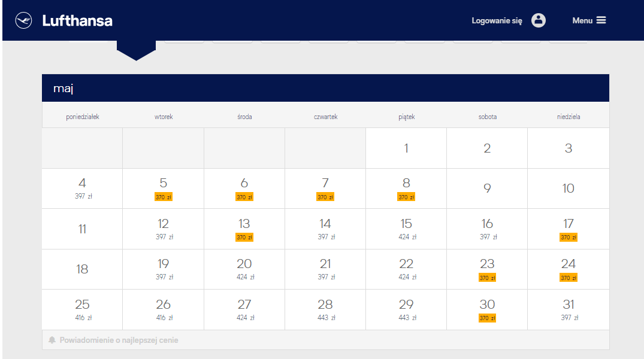Select May 5 with 370 zł price
Viewport: 644px width, 359px height.
(164, 188)
